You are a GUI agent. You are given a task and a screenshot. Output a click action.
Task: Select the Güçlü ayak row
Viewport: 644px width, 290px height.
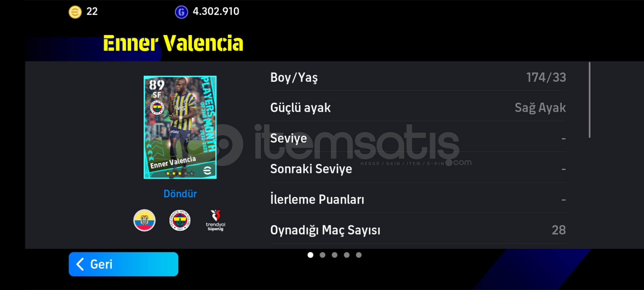tap(418, 108)
